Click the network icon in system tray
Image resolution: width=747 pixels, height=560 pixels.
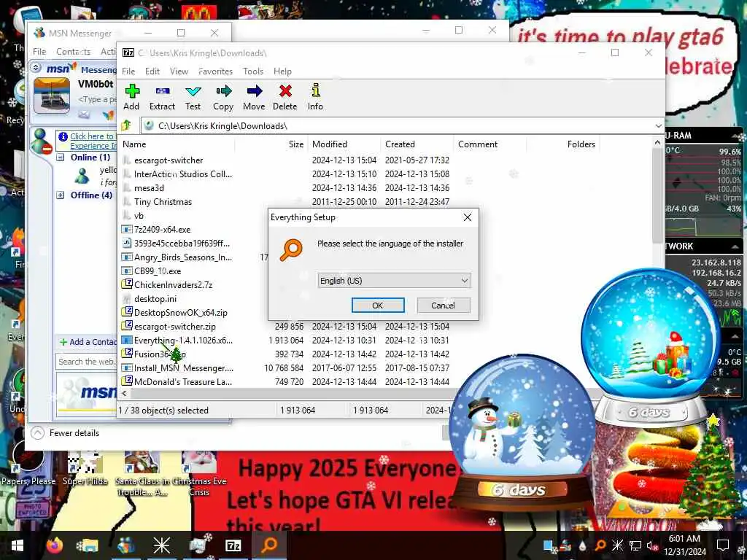(x=635, y=545)
